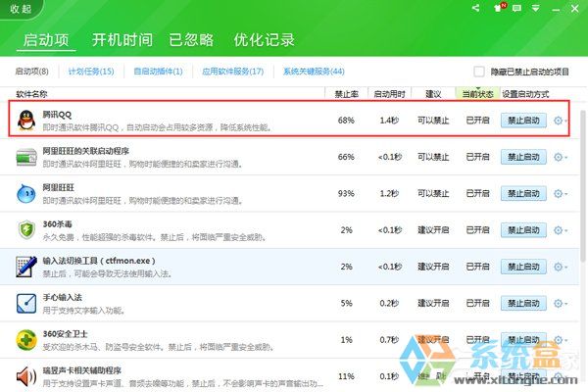Switch to 开机时间 tab

coord(122,40)
